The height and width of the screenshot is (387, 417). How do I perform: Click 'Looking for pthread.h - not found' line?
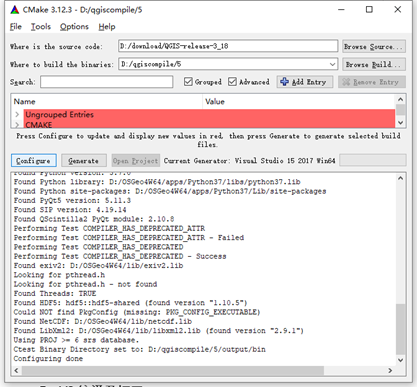85,284
